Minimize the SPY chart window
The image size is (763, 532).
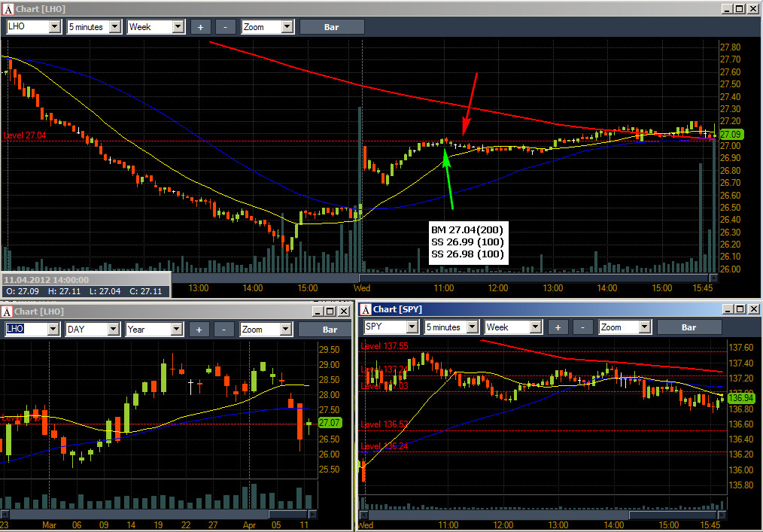tap(728, 309)
